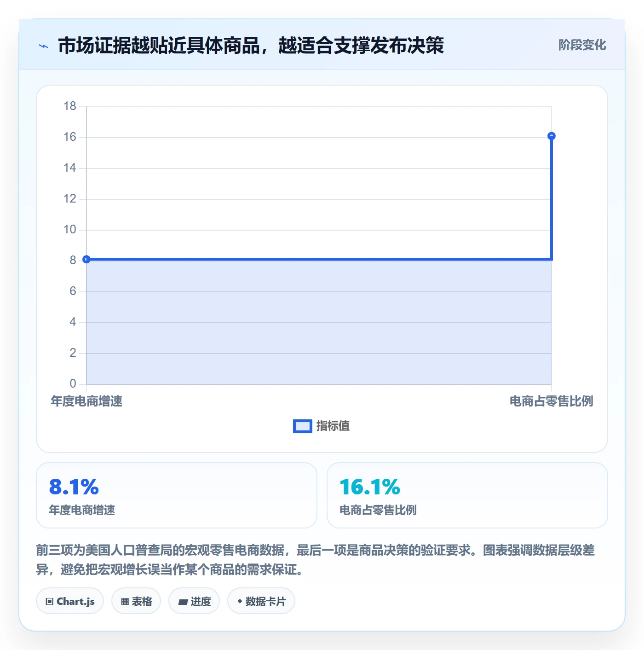
Task: Click the data point for 电商占零售比例
Action: point(552,136)
